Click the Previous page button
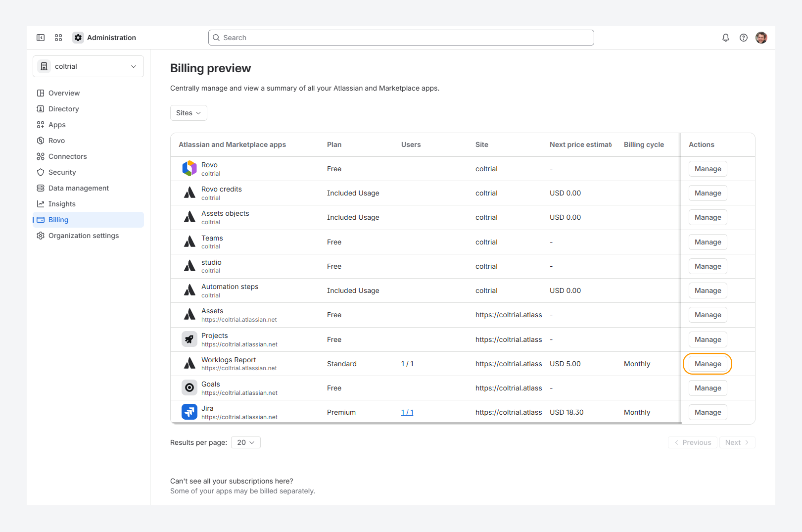This screenshot has width=802, height=532. pos(693,442)
